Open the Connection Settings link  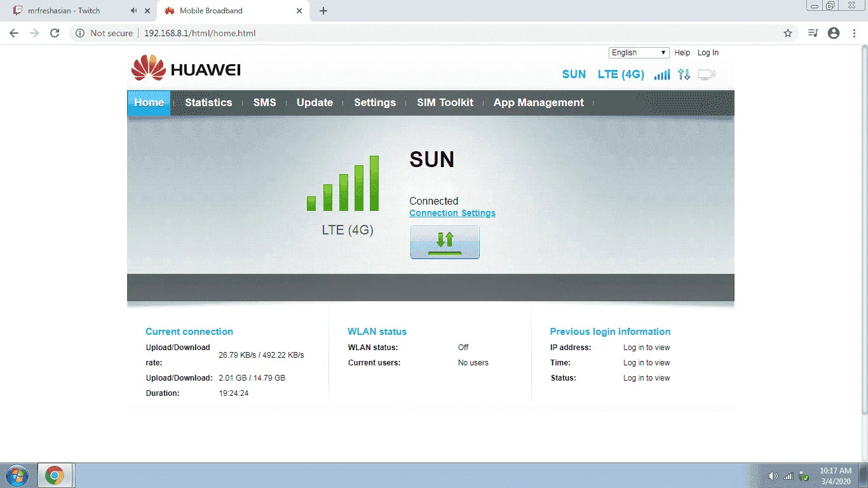click(x=452, y=213)
